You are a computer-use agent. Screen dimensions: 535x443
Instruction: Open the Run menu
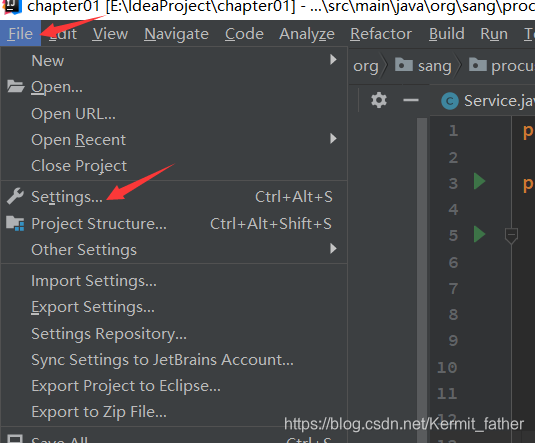[494, 34]
